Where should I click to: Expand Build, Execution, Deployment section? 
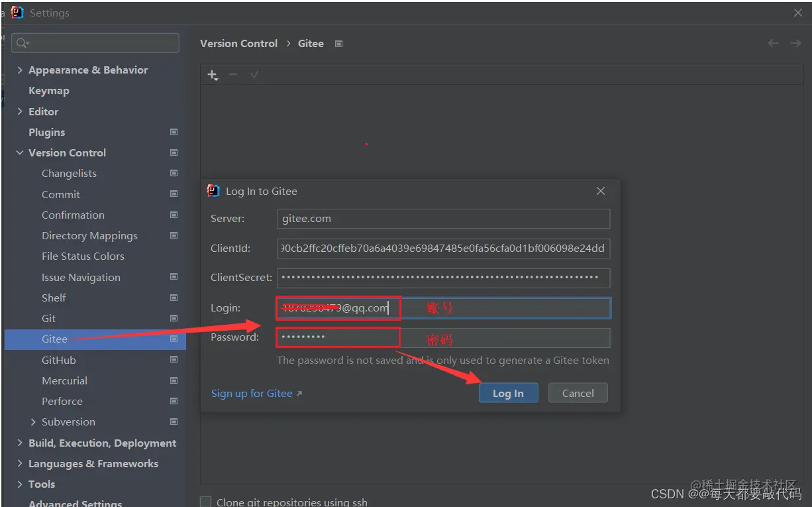(20, 443)
